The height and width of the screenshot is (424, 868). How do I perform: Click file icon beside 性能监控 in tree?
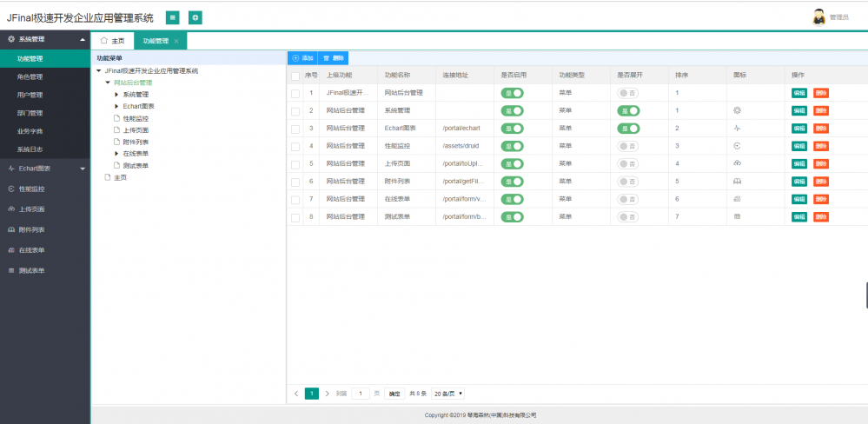(116, 118)
